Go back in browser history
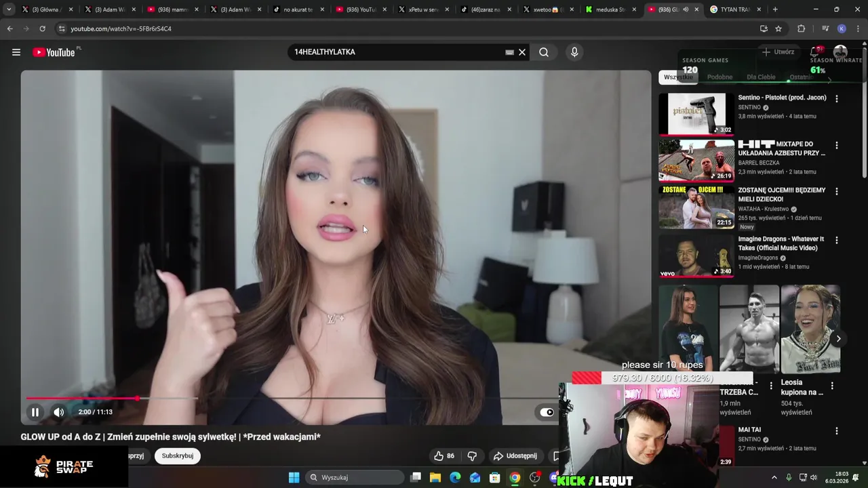The width and height of the screenshot is (868, 488). [9, 29]
